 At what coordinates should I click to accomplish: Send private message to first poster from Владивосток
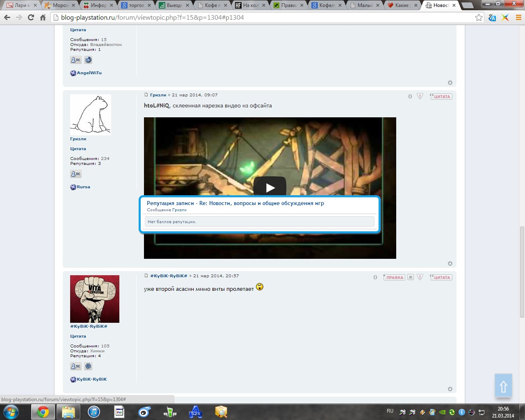[x=76, y=60]
